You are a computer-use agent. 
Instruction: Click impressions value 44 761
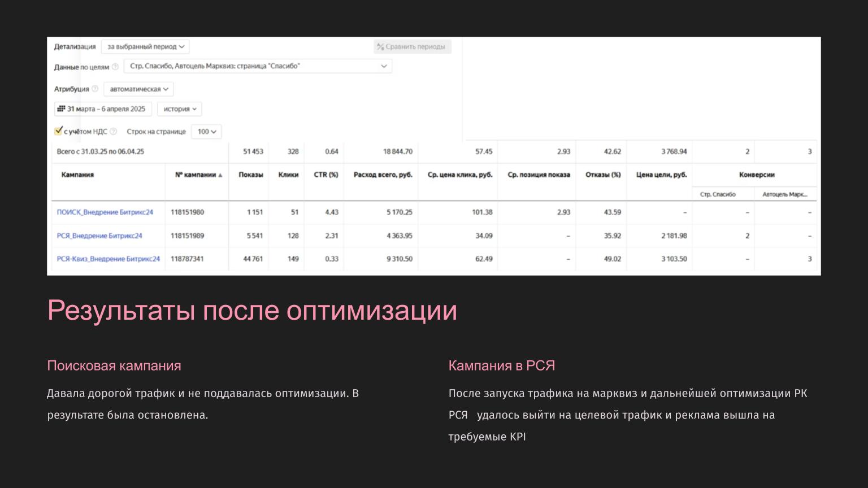point(253,259)
